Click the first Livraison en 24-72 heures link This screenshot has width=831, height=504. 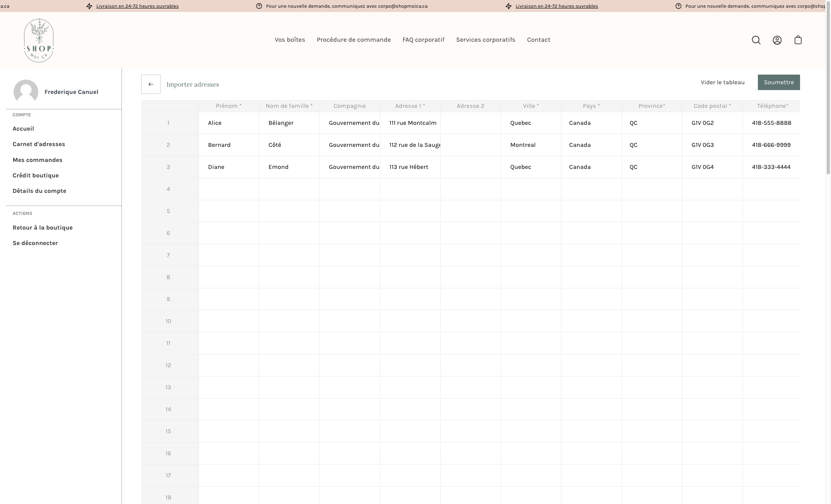point(137,6)
